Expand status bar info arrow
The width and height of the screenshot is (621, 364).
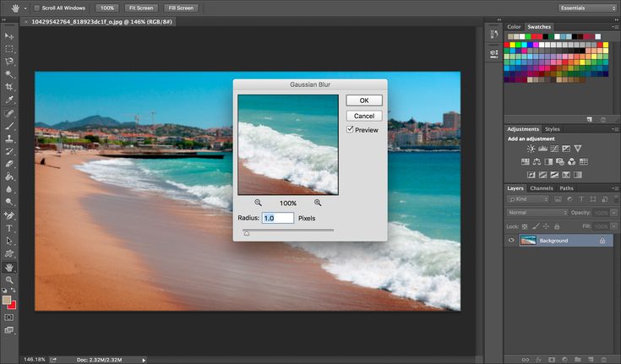coord(144,360)
